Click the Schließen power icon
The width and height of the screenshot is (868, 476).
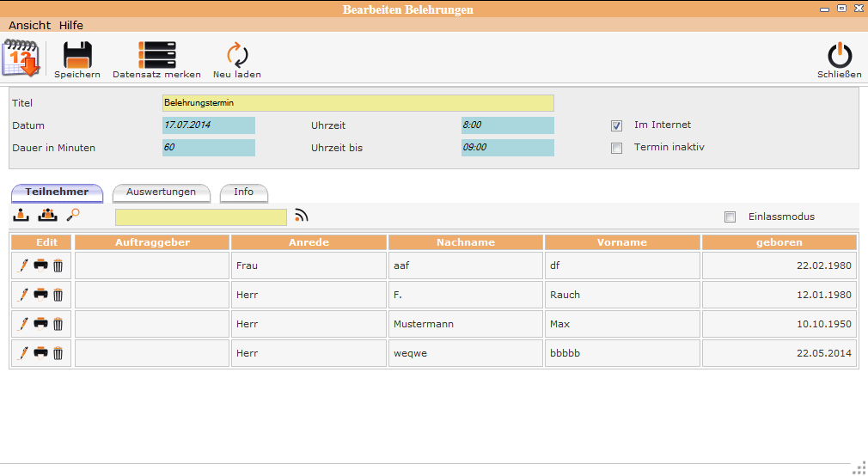(839, 55)
